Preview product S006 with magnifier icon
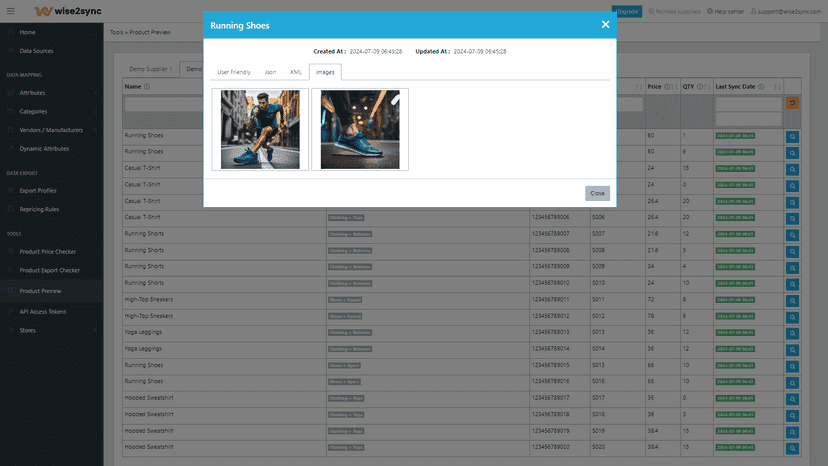The image size is (828, 466). (x=792, y=219)
